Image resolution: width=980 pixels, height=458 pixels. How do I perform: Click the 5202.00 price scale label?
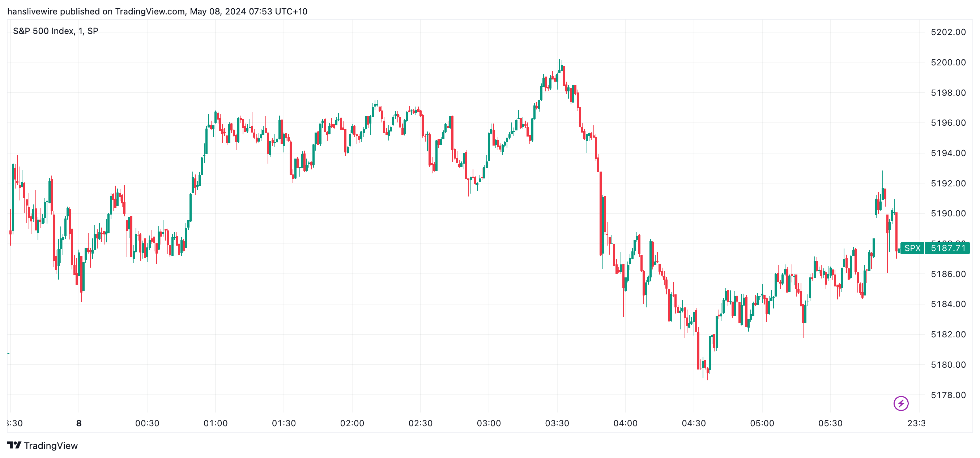948,32
